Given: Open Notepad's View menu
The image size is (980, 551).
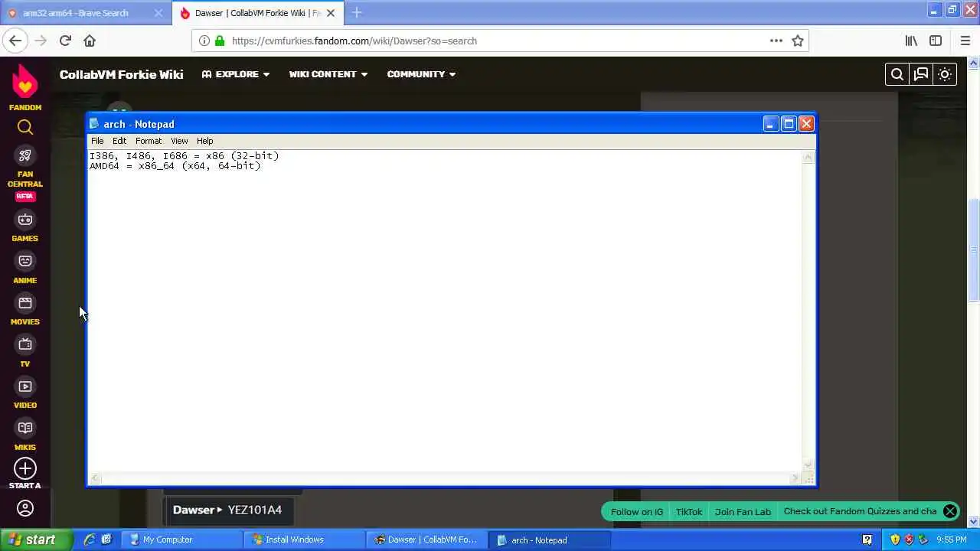Looking at the screenshot, I should [179, 141].
